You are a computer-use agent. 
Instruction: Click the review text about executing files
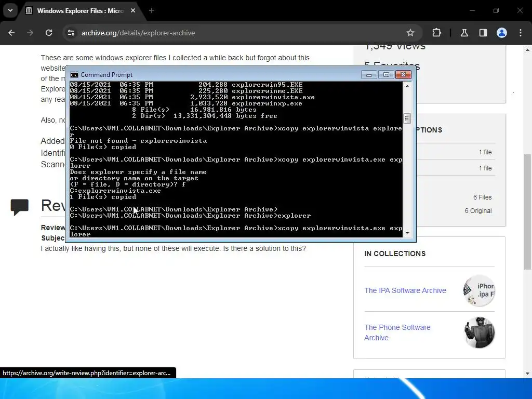click(174, 248)
